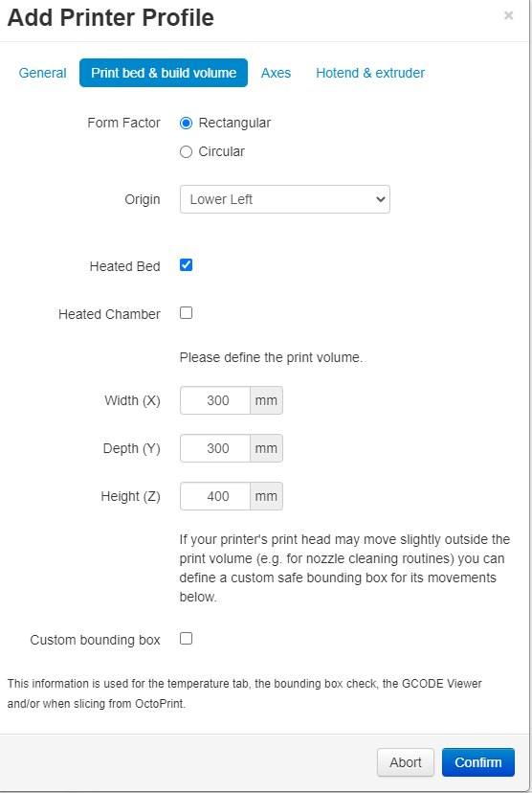Switch to the General tab
The height and width of the screenshot is (793, 532).
click(x=42, y=73)
